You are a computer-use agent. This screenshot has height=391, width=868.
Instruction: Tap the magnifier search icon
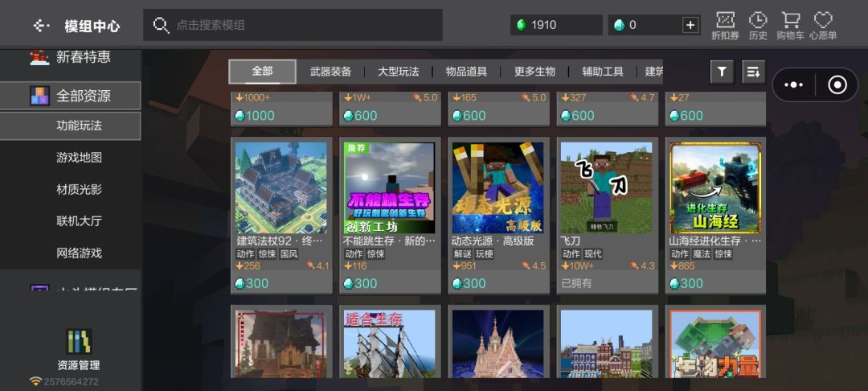click(161, 25)
